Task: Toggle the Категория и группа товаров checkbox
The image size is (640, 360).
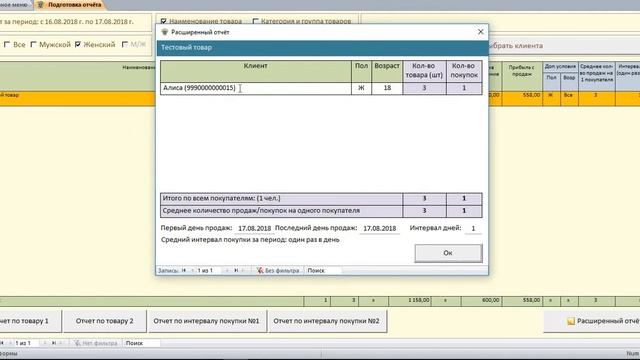Action: (x=256, y=21)
